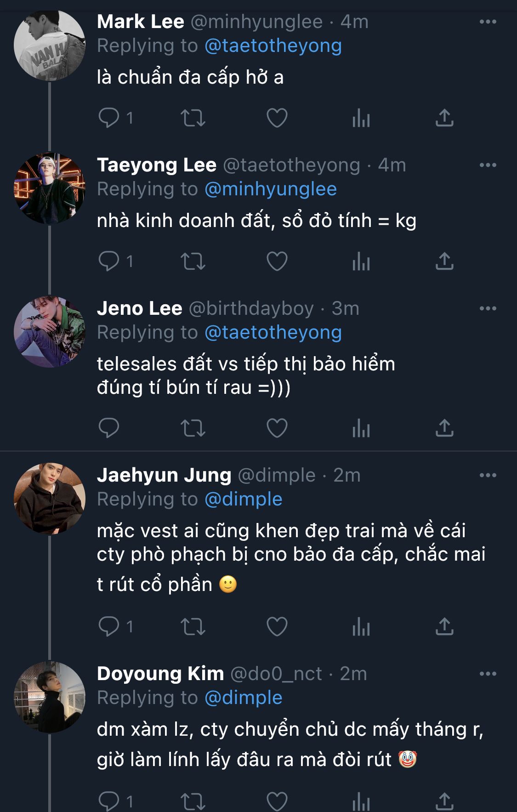
Task: Reply to Mark Lee's tweet
Action: (109, 118)
